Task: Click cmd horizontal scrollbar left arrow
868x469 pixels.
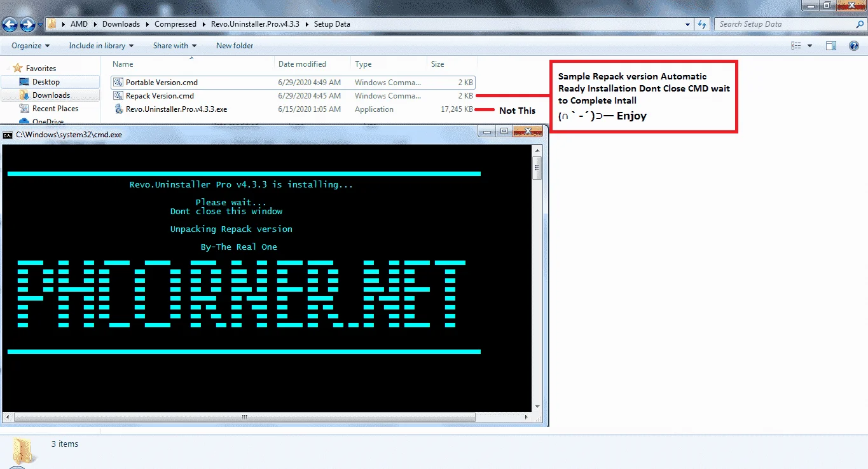Action: 7,418
